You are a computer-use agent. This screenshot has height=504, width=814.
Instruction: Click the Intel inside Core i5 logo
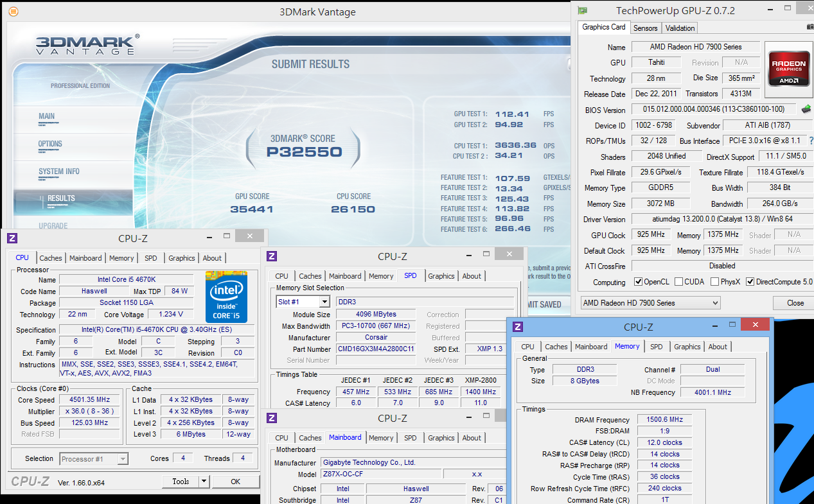(226, 297)
